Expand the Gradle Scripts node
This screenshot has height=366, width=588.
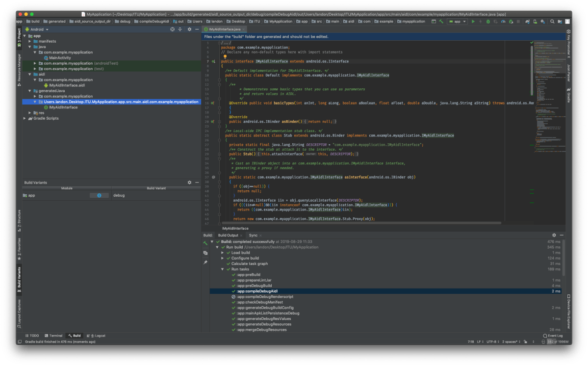pyautogui.click(x=25, y=118)
